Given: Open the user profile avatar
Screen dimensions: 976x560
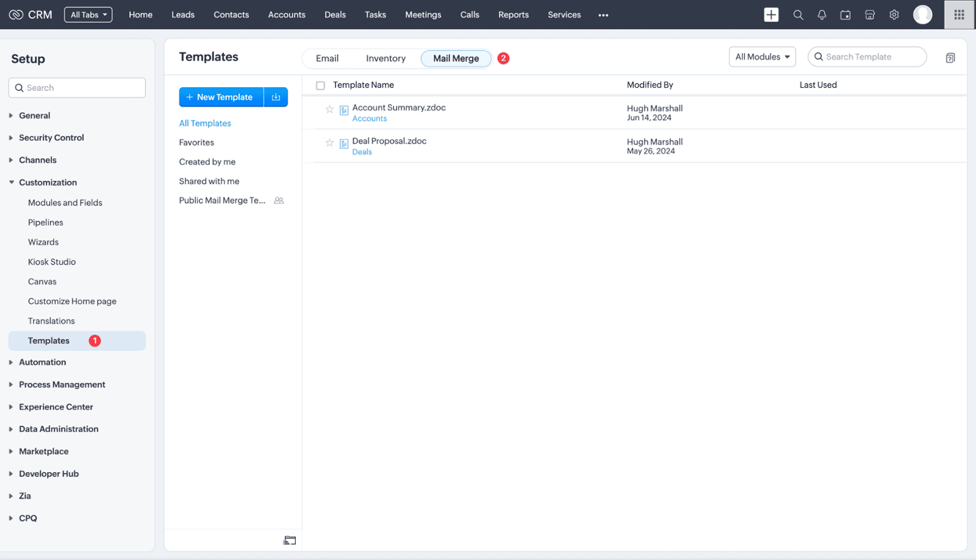Looking at the screenshot, I should [922, 15].
